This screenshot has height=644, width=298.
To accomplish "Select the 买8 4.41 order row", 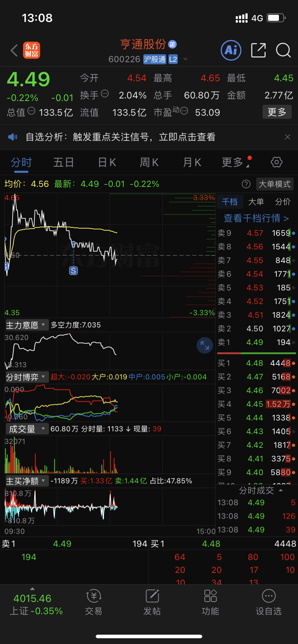I will point(256,459).
